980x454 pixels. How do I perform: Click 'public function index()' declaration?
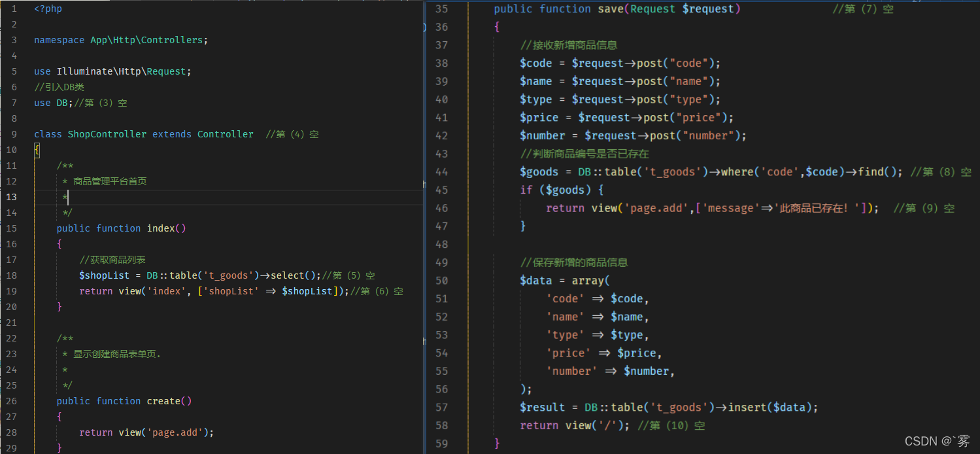tap(122, 228)
